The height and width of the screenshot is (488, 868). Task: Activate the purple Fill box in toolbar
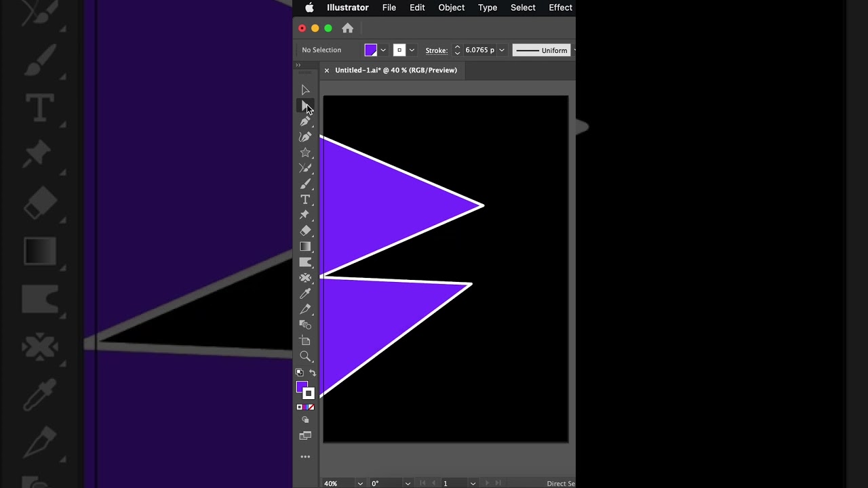(301, 386)
